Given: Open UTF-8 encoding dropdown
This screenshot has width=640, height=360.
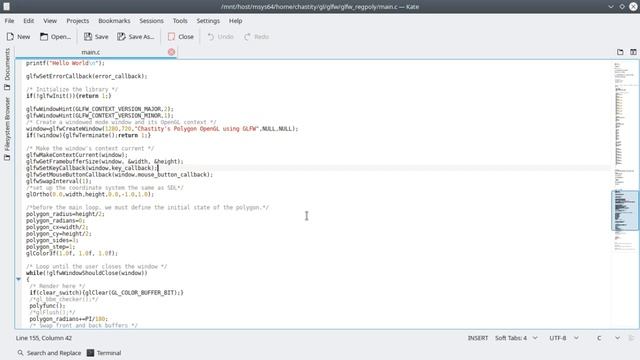Looking at the screenshot, I should pos(564,338).
